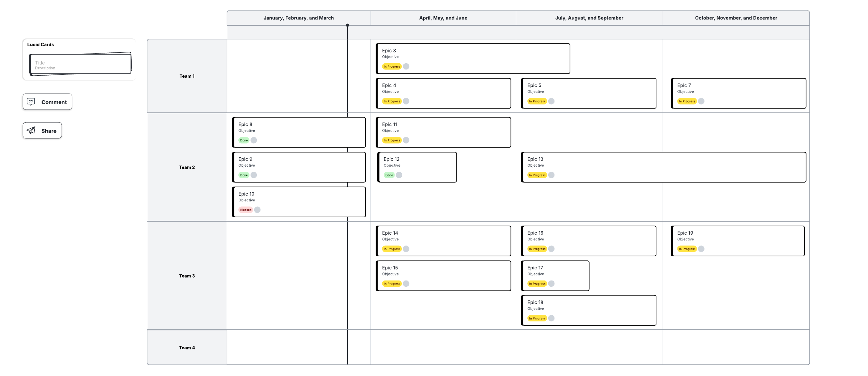Select the October, November, and December header
This screenshot has height=376, width=868.
(x=736, y=18)
